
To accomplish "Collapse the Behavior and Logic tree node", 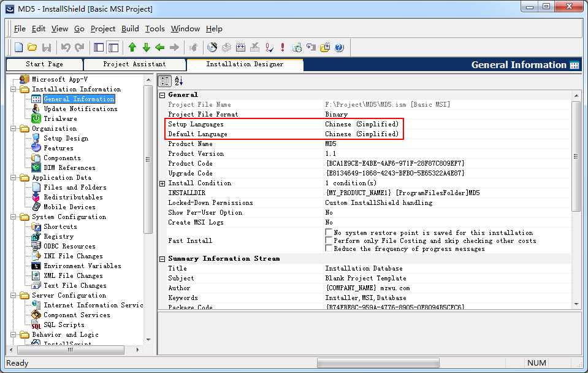I will (x=13, y=335).
